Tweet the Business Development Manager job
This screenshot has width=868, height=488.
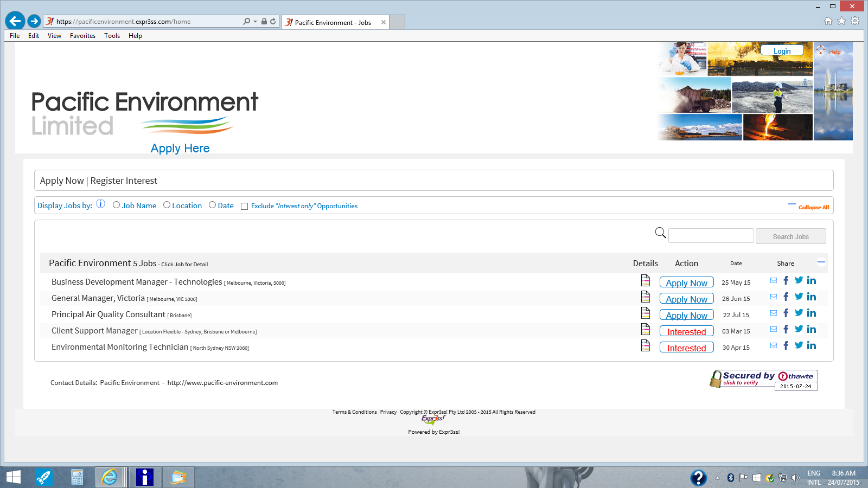pyautogui.click(x=799, y=280)
